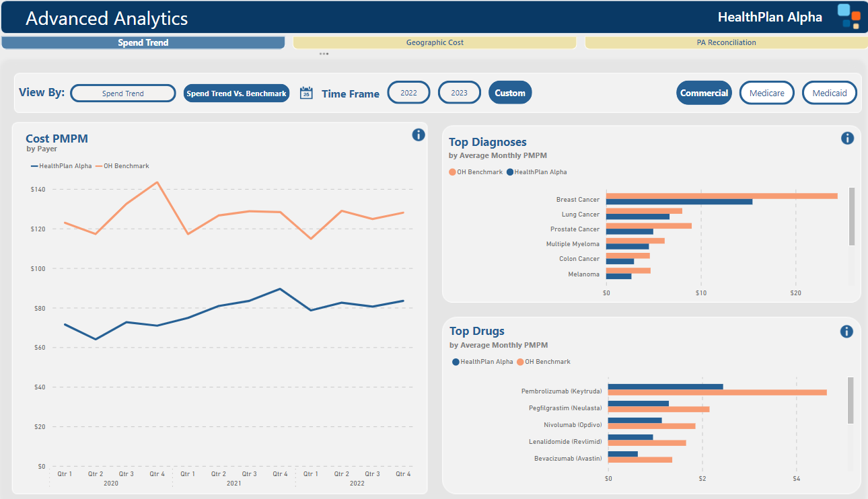The height and width of the screenshot is (499, 868).
Task: Click HealthPlan Alpha legend dot in Top Drugs
Action: (456, 362)
